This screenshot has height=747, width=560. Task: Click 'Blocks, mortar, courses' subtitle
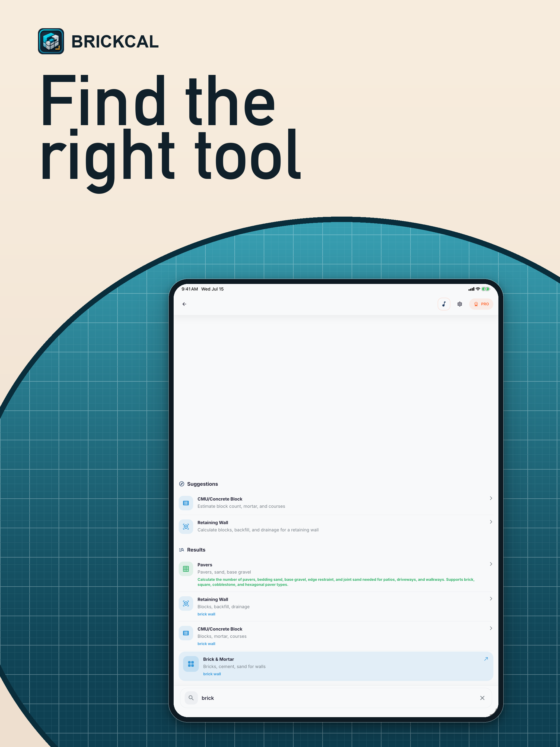point(222,636)
